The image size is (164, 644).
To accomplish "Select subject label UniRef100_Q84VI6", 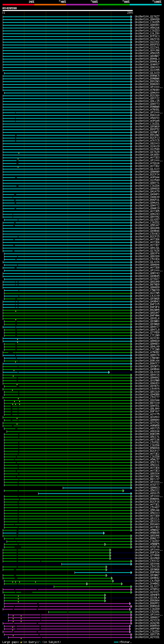I will (147, 375).
